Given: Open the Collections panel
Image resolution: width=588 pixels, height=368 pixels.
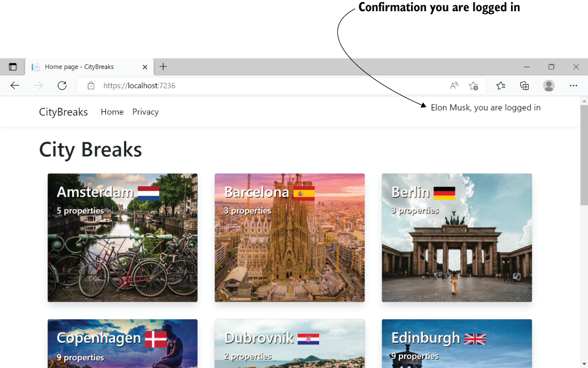Looking at the screenshot, I should (x=524, y=86).
